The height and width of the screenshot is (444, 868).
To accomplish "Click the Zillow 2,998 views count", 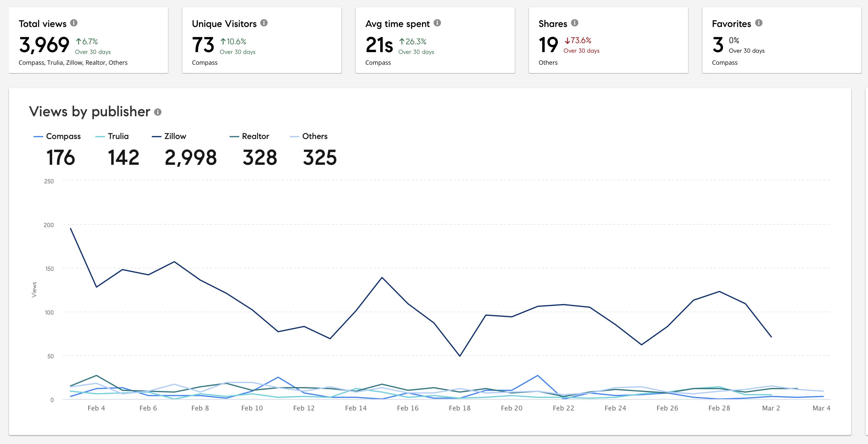I will (191, 158).
